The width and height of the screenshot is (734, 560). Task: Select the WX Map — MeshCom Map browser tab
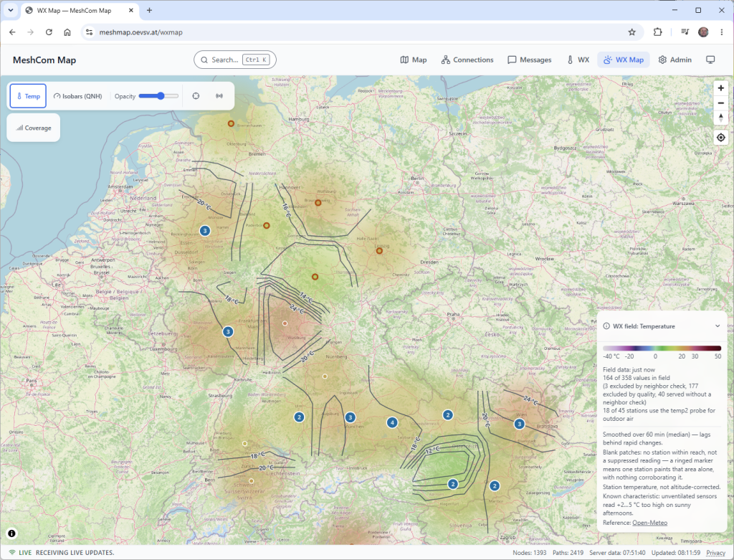click(x=79, y=10)
